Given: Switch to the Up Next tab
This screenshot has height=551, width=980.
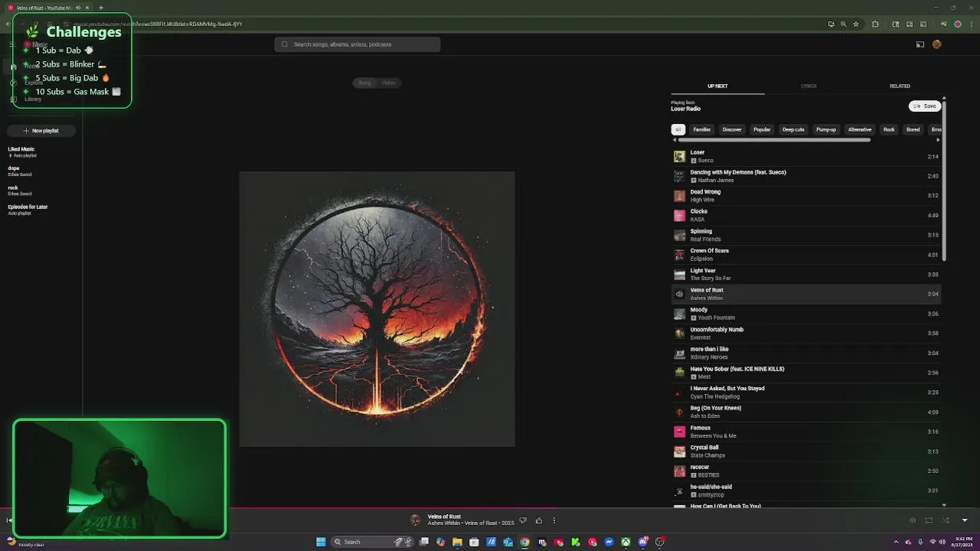Looking at the screenshot, I should tap(717, 86).
